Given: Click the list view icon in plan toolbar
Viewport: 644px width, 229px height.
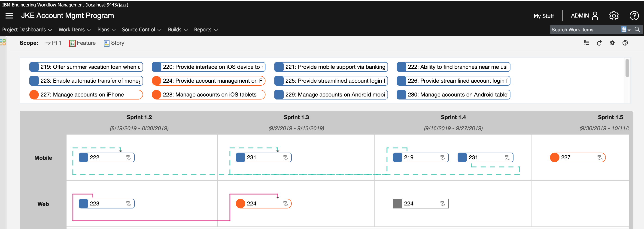Looking at the screenshot, I should pos(586,43).
